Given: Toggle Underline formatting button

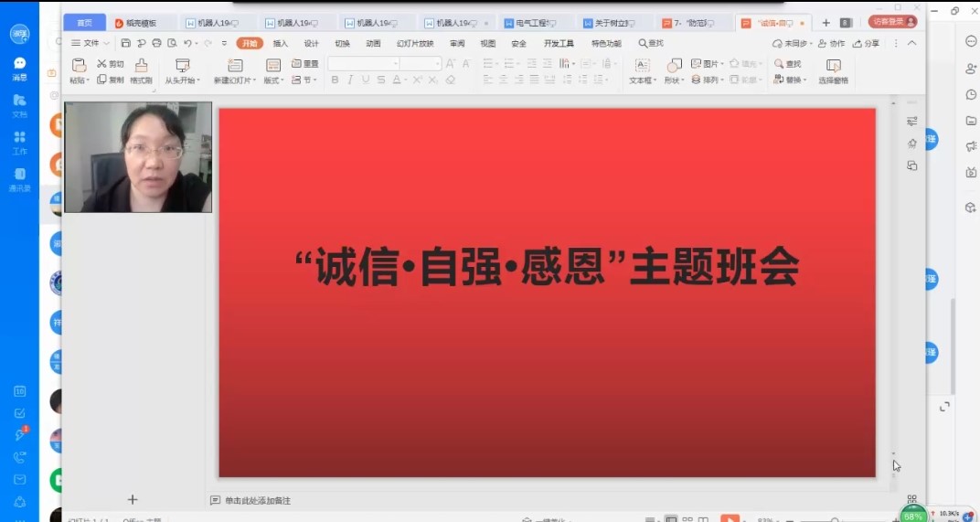Looking at the screenshot, I should [366, 80].
